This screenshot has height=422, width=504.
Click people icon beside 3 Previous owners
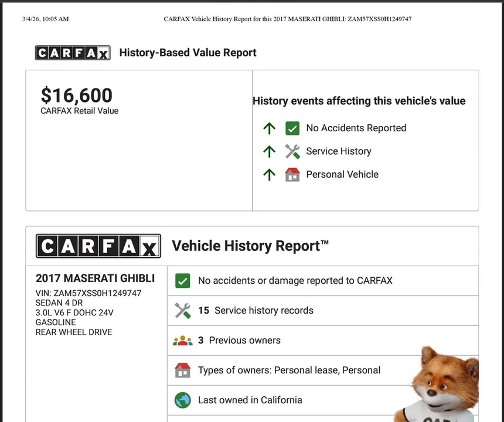tap(183, 341)
